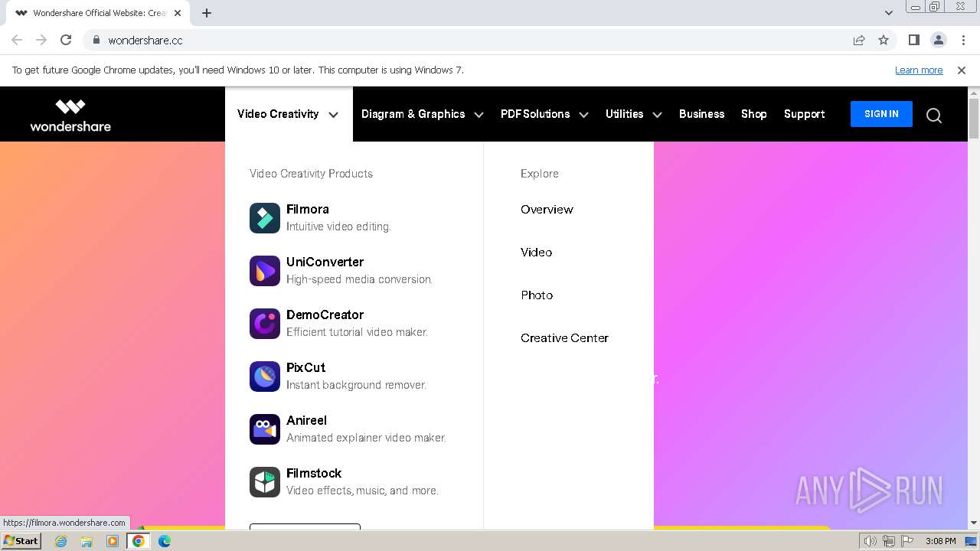Click the taskbar clock
The image size is (980, 551).
click(x=940, y=541)
